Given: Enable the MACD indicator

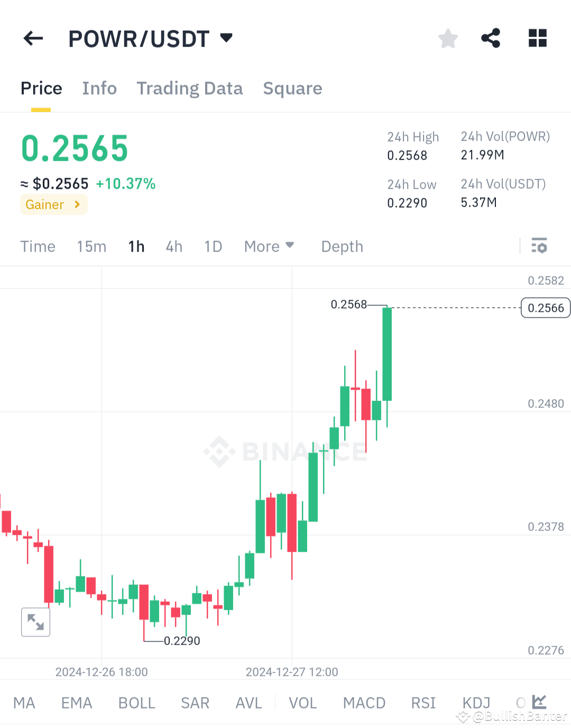Looking at the screenshot, I should click(x=364, y=703).
